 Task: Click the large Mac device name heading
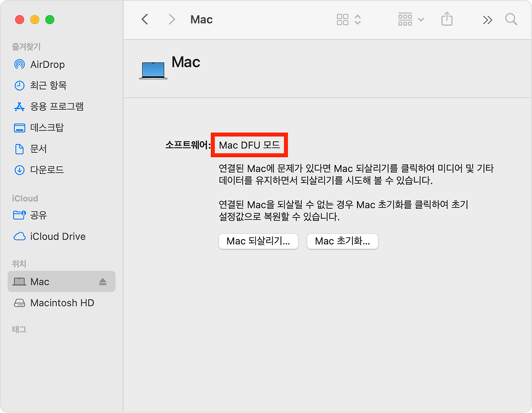click(x=186, y=62)
